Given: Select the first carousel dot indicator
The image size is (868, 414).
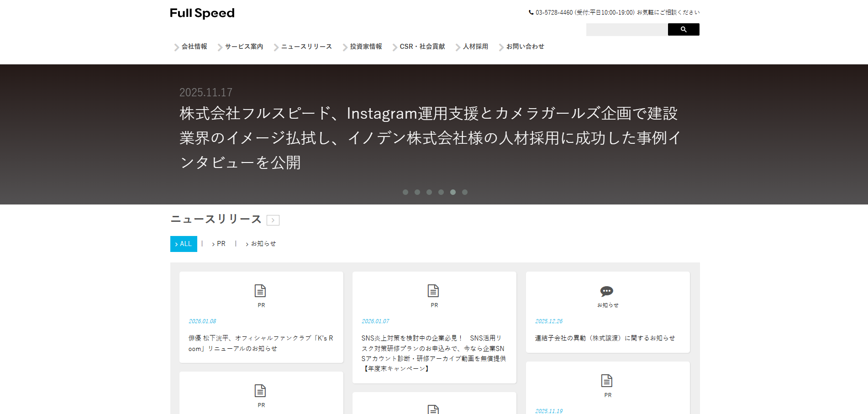Looking at the screenshot, I should click(x=405, y=192).
